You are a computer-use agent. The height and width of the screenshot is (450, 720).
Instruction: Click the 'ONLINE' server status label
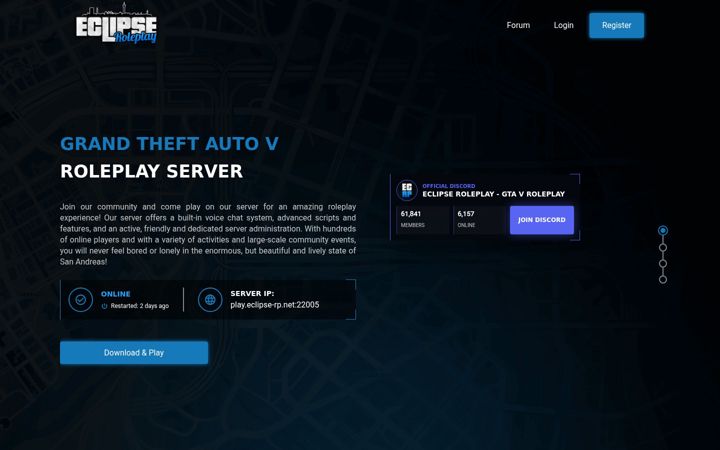coord(116,294)
